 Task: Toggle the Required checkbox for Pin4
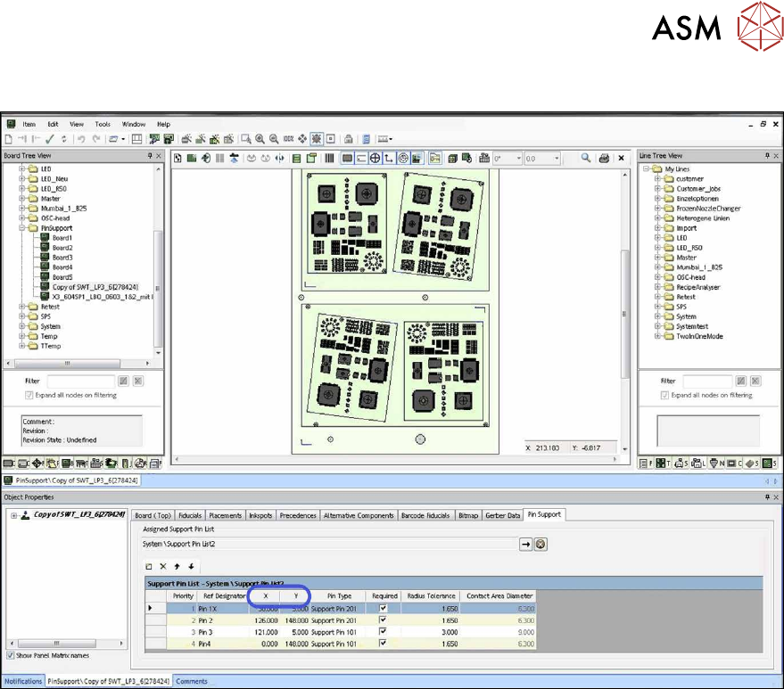point(384,643)
